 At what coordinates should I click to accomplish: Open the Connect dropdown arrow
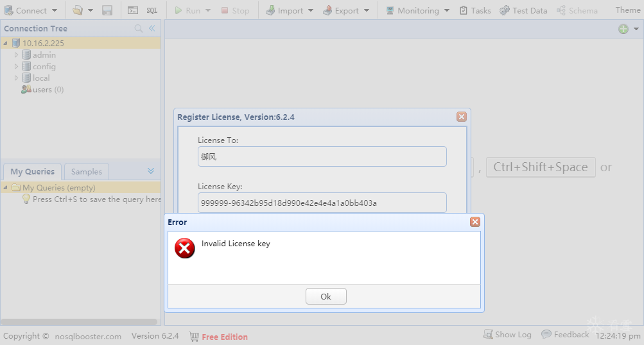[54, 11]
